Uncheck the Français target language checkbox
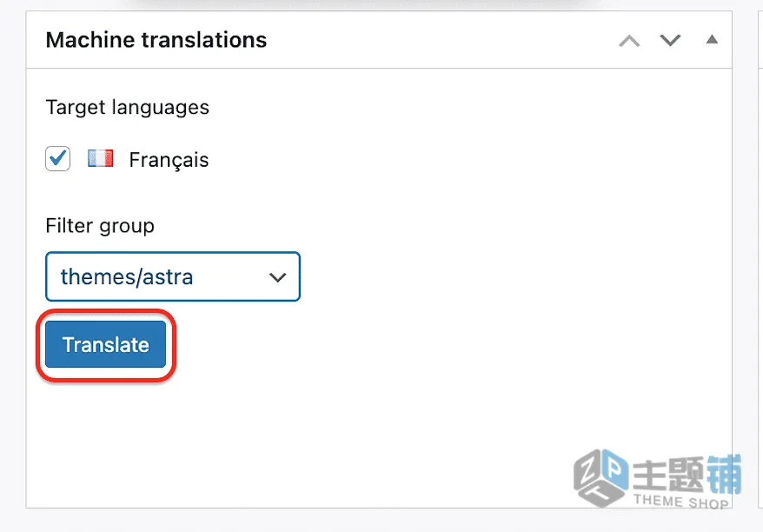The width and height of the screenshot is (763, 532). pos(58,159)
